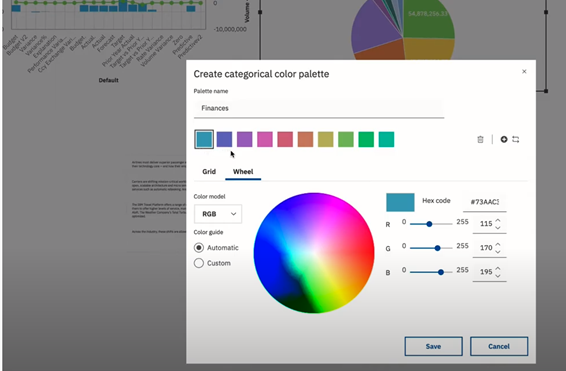566x371 pixels.
Task: Click the Default axis label under bar chart
Action: pos(109,80)
